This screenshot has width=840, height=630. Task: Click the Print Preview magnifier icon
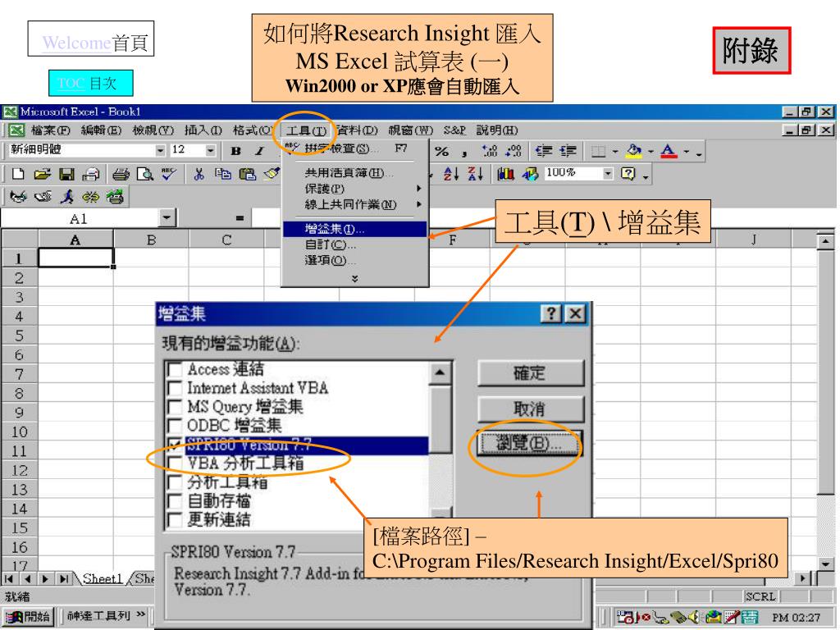pos(144,174)
